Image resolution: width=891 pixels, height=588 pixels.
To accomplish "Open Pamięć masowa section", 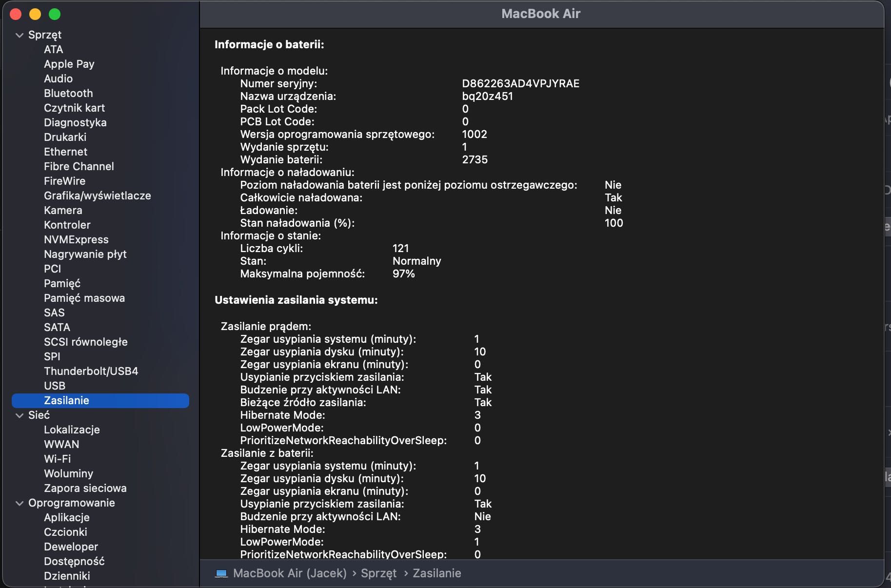I will click(84, 298).
